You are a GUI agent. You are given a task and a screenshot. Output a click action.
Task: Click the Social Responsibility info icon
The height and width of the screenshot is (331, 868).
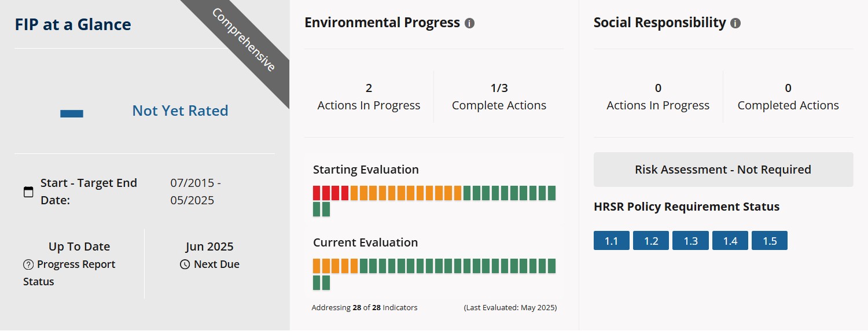(735, 24)
